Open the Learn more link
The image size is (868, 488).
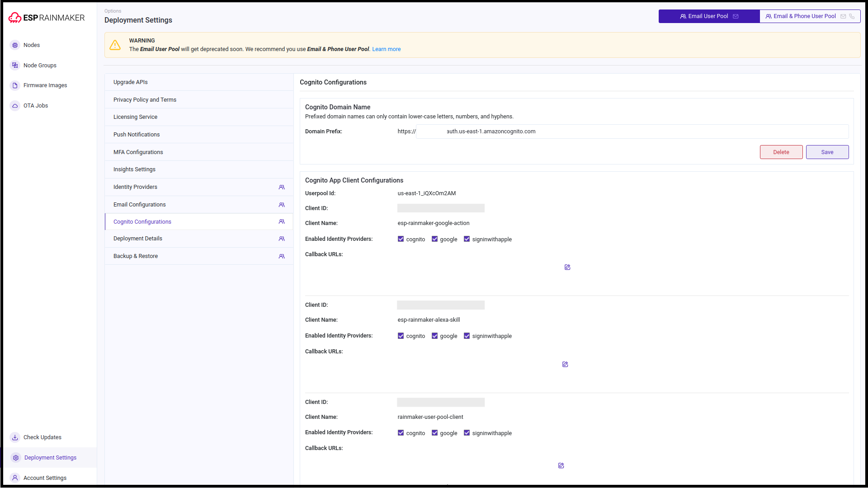386,49
